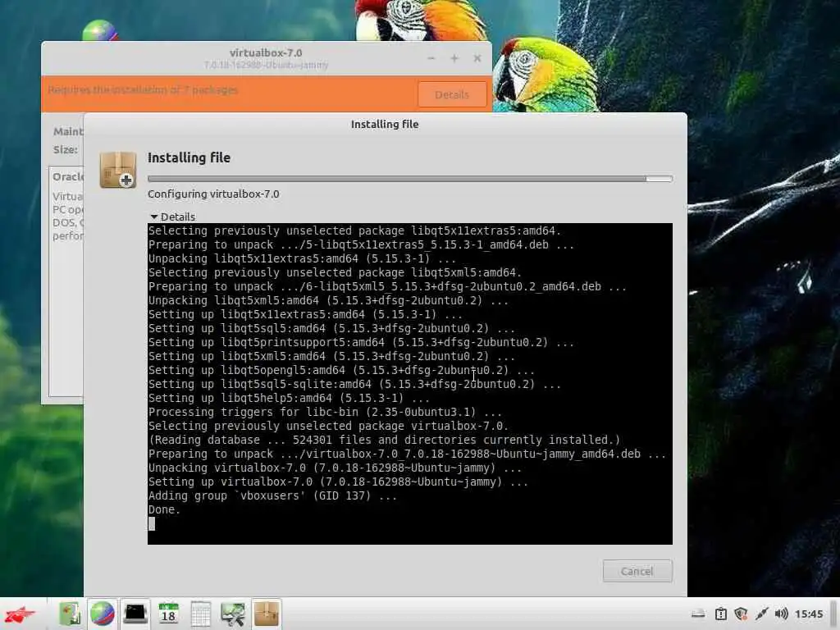Click the 'Setting up libqt5opengl5:amd64' line
The height and width of the screenshot is (630, 840).
pyautogui.click(x=341, y=370)
